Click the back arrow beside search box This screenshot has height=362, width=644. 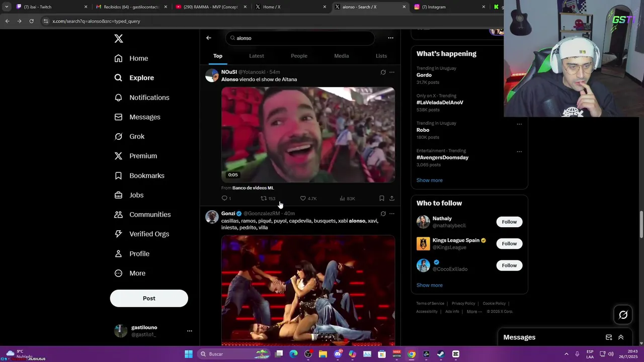pyautogui.click(x=208, y=38)
